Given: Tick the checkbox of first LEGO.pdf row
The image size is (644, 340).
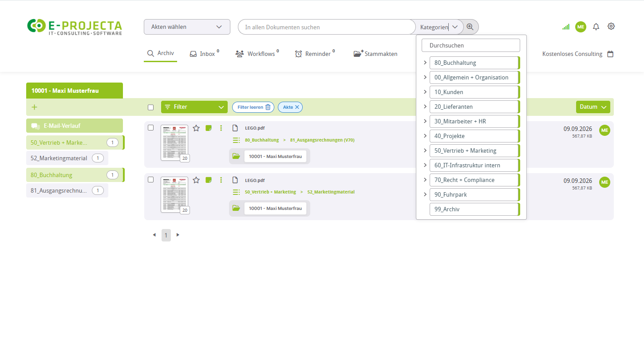Looking at the screenshot, I should pyautogui.click(x=150, y=127).
